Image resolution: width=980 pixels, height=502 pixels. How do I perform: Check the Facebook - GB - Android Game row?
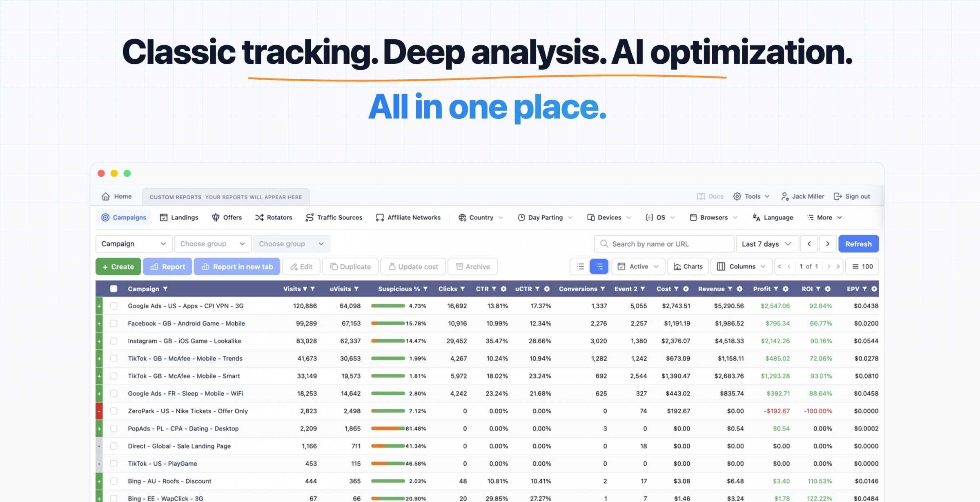coord(114,324)
